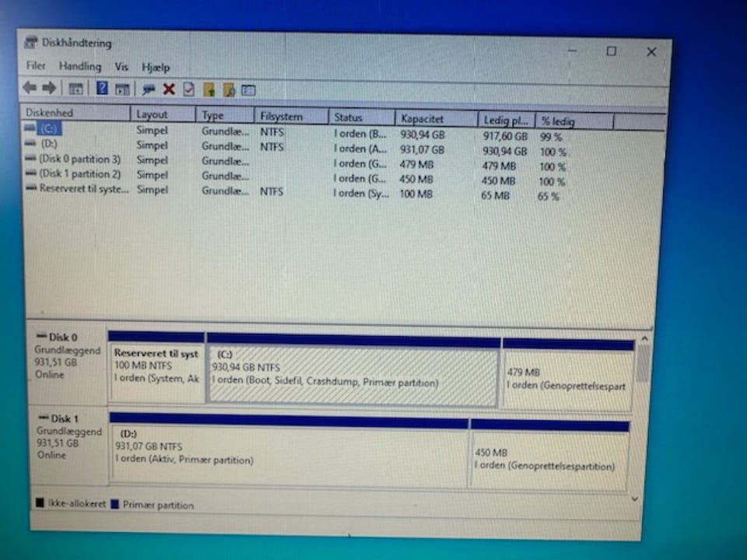Click the disk view scrollbar up arrow
This screenshot has width=747, height=560.
click(644, 338)
